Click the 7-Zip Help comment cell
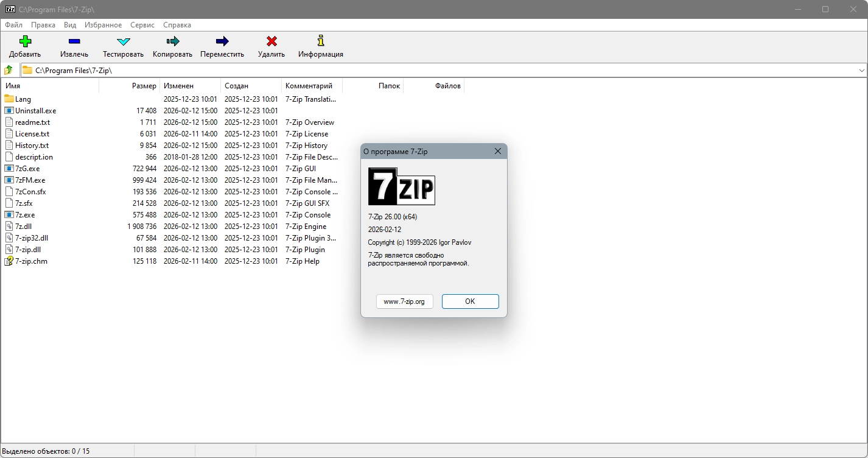868x458 pixels. (303, 261)
